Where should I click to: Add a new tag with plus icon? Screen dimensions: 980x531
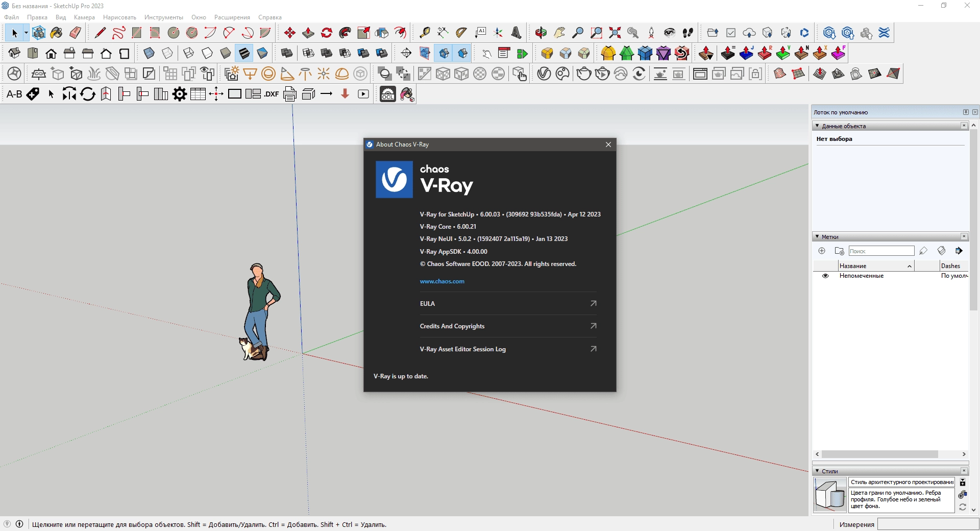pyautogui.click(x=822, y=251)
